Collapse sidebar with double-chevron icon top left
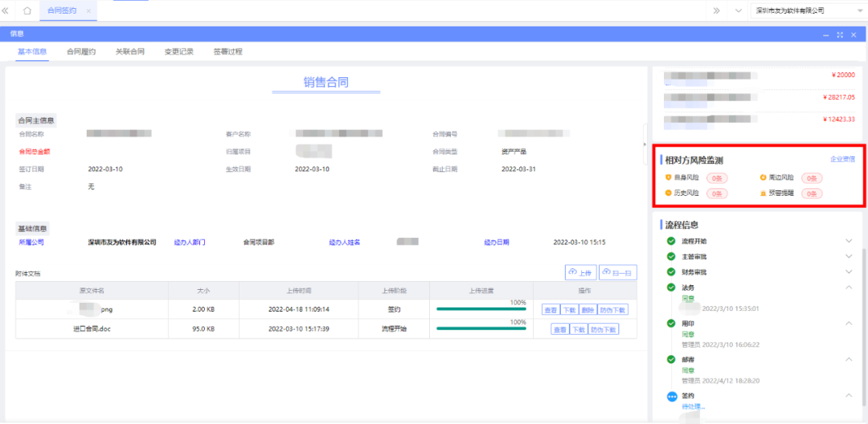Viewport: 868px width, 424px height. [6, 10]
